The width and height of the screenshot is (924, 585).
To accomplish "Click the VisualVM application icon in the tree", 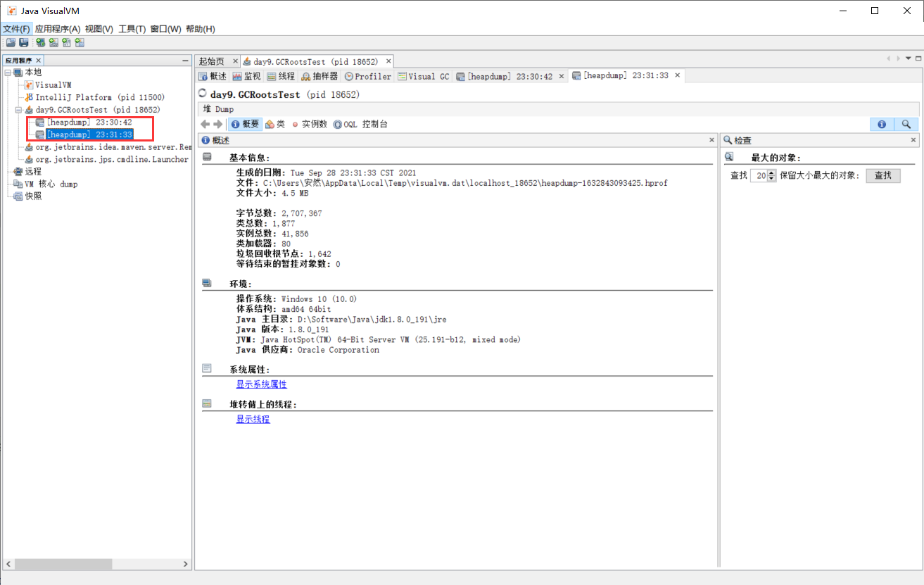I will (30, 85).
